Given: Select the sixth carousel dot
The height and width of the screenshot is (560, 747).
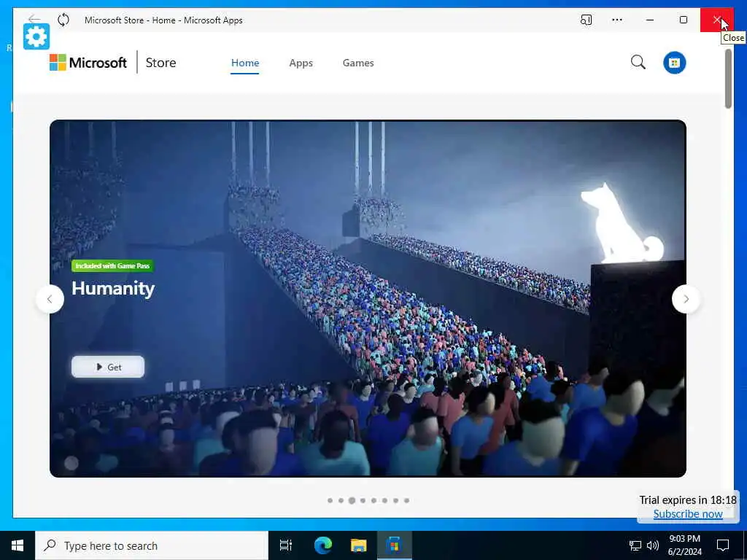Looking at the screenshot, I should pos(385,500).
